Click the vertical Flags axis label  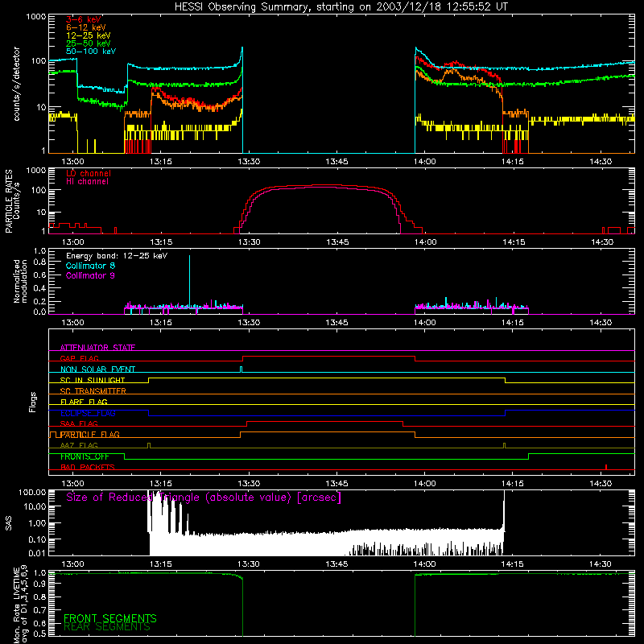click(32, 402)
